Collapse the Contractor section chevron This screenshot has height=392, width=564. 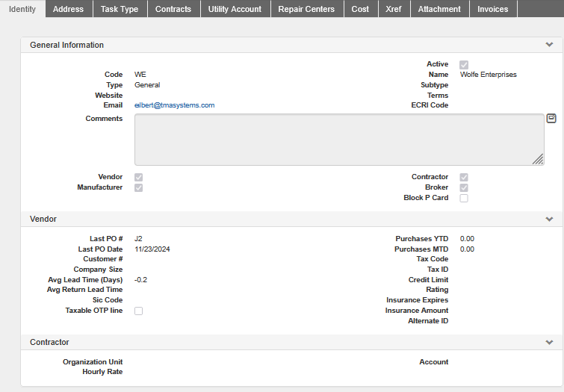(x=550, y=343)
